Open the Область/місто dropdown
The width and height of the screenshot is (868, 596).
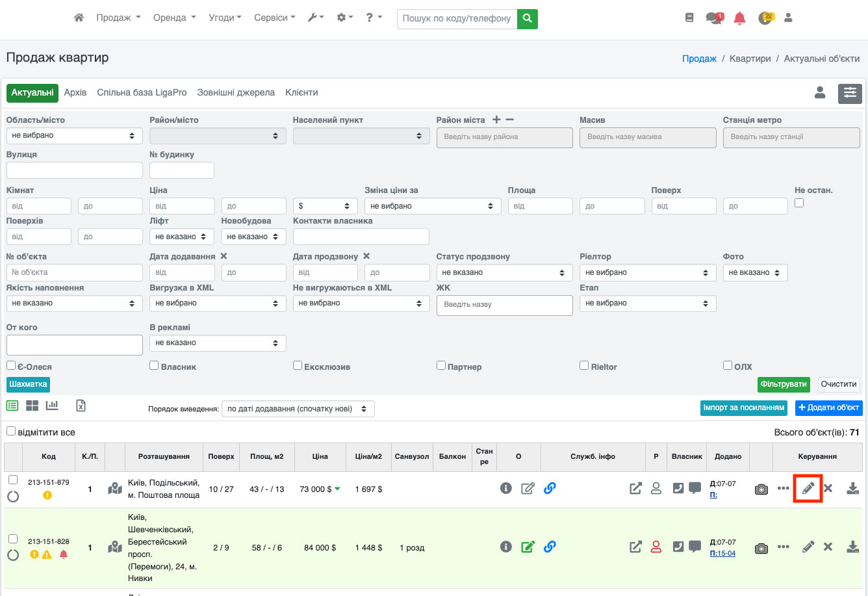[74, 136]
